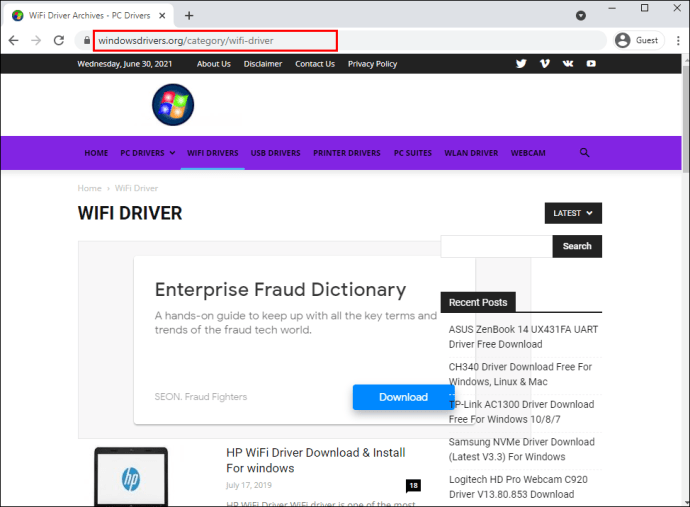The height and width of the screenshot is (507, 690).
Task: Open the Twitter social icon
Action: coord(521,64)
